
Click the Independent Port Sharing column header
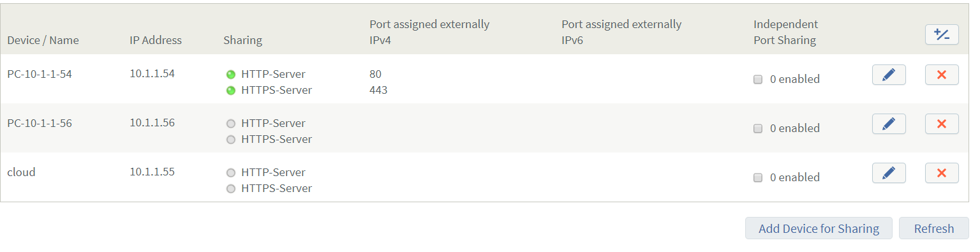pyautogui.click(x=785, y=32)
